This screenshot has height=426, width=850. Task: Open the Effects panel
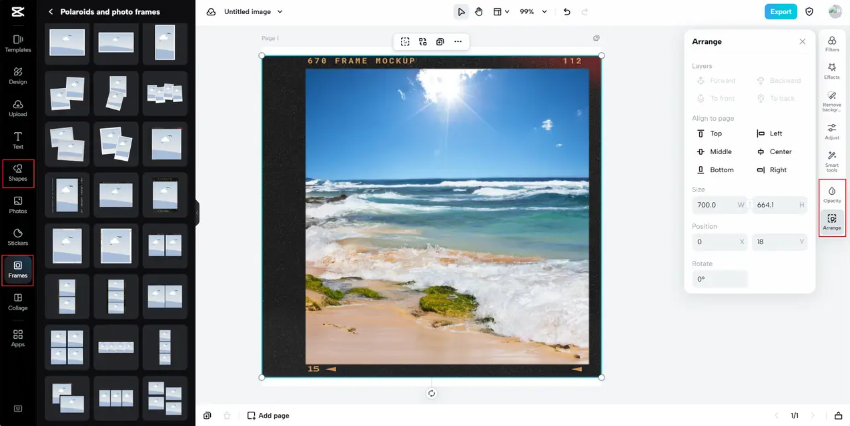[x=832, y=71]
